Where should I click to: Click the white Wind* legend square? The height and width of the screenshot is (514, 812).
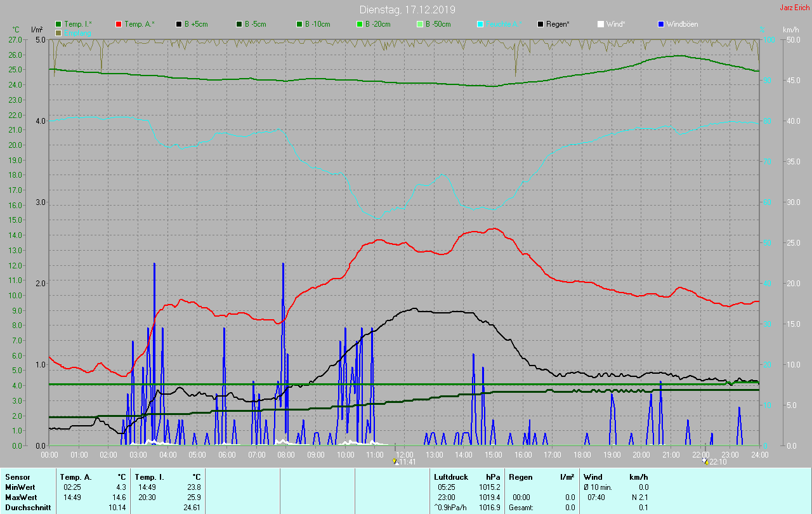point(601,24)
